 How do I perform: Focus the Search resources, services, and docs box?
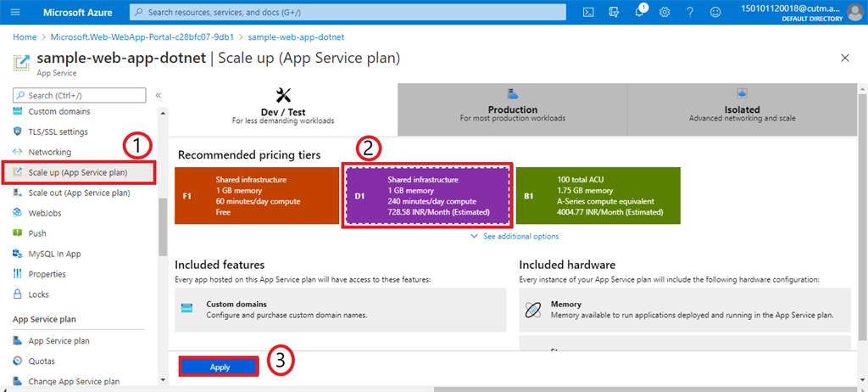pos(348,12)
